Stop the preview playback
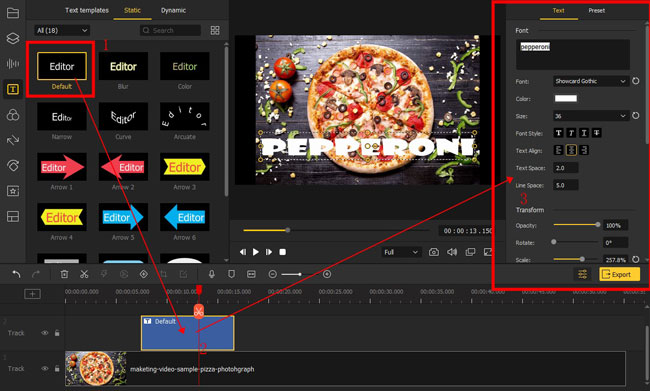Image resolution: width=650 pixels, height=391 pixels. (x=282, y=252)
